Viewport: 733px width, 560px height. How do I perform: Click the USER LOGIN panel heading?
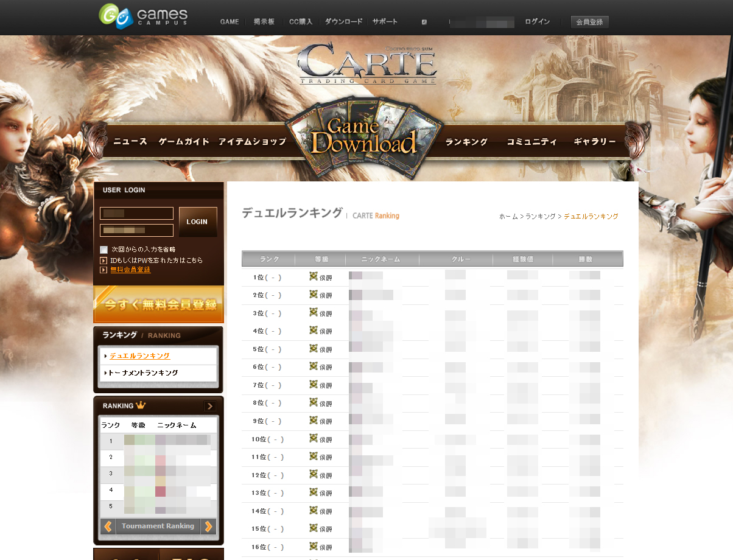(124, 190)
